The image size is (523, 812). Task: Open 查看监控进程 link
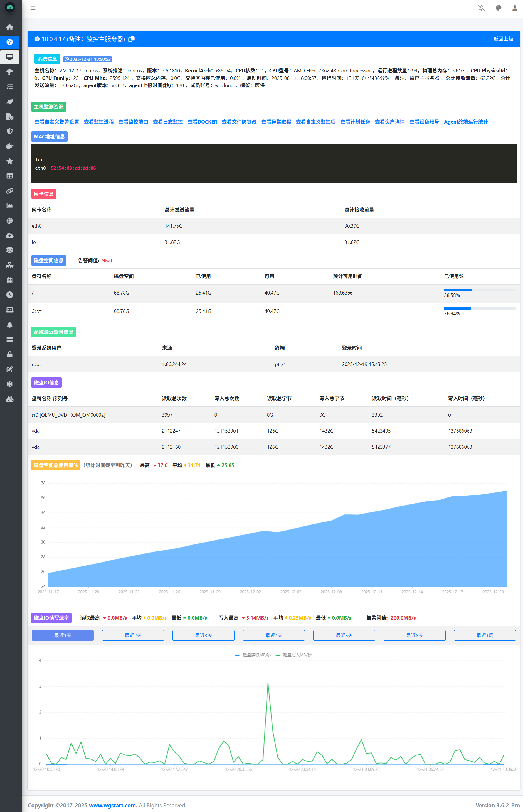(99, 122)
